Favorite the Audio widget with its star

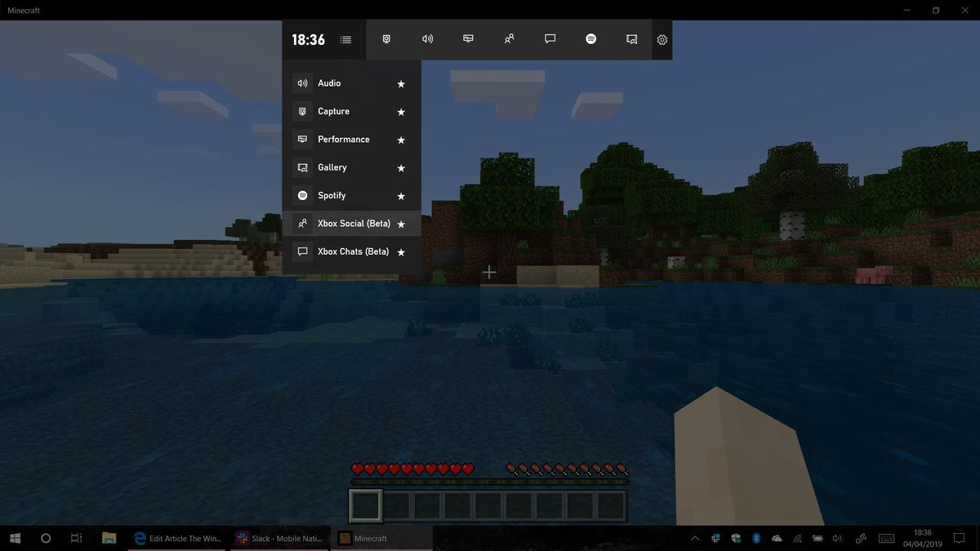[401, 83]
